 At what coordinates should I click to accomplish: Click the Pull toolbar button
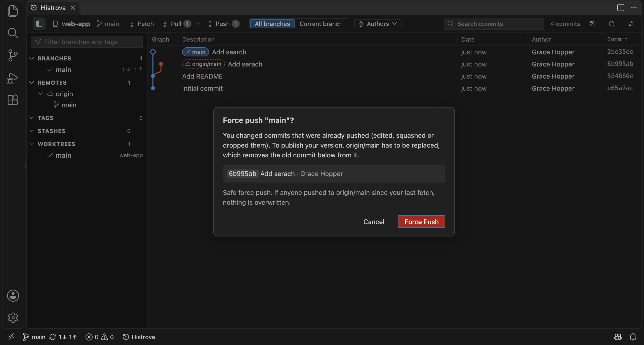(177, 24)
